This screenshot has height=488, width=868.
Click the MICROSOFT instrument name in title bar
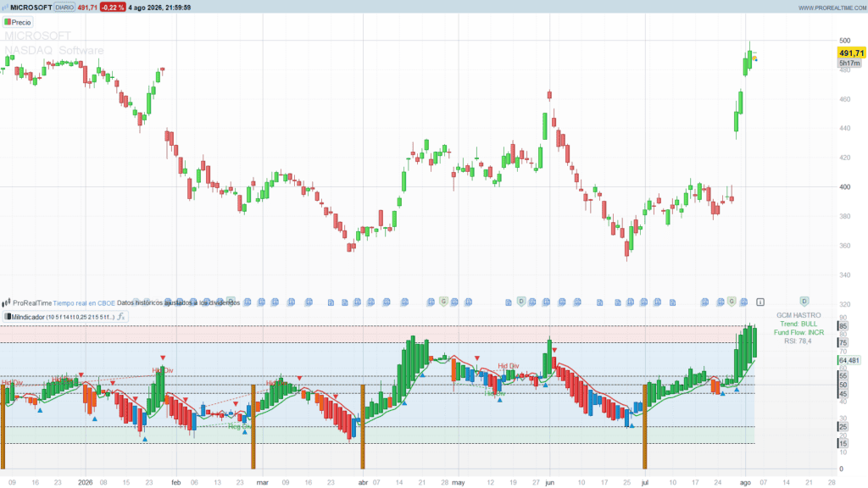point(31,7)
